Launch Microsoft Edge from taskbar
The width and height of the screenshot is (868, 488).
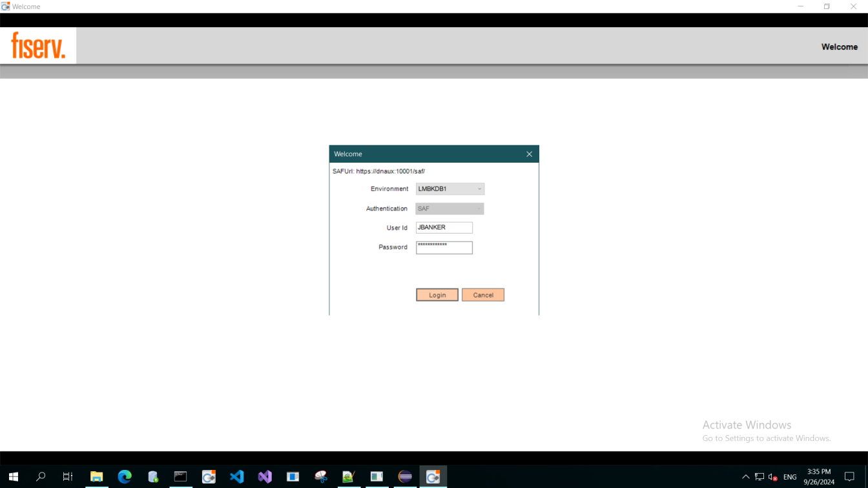point(125,477)
